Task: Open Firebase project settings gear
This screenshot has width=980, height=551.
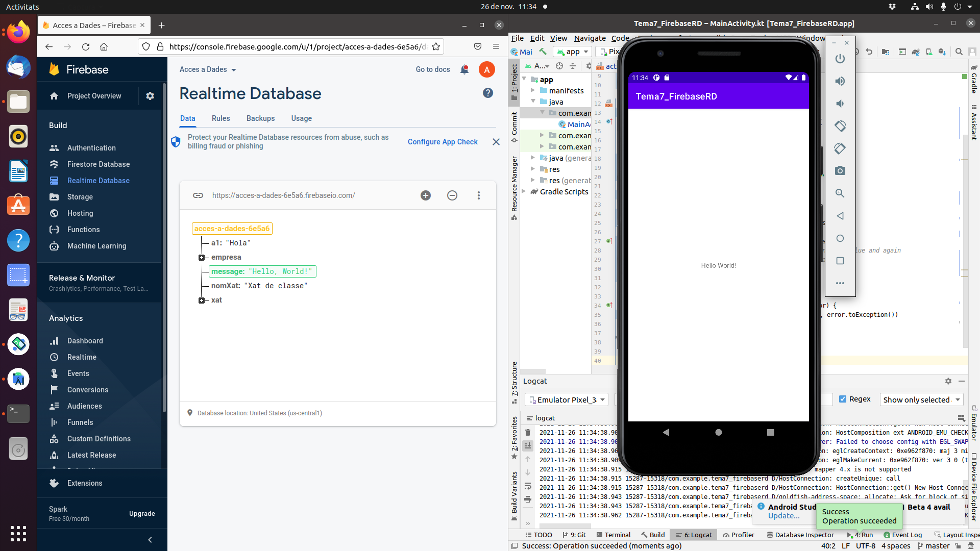Action: 150,96
